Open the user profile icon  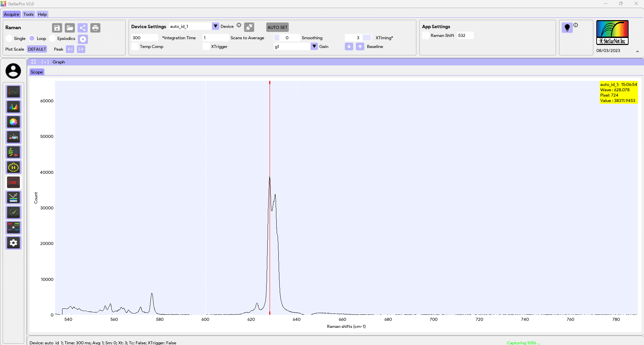(13, 71)
